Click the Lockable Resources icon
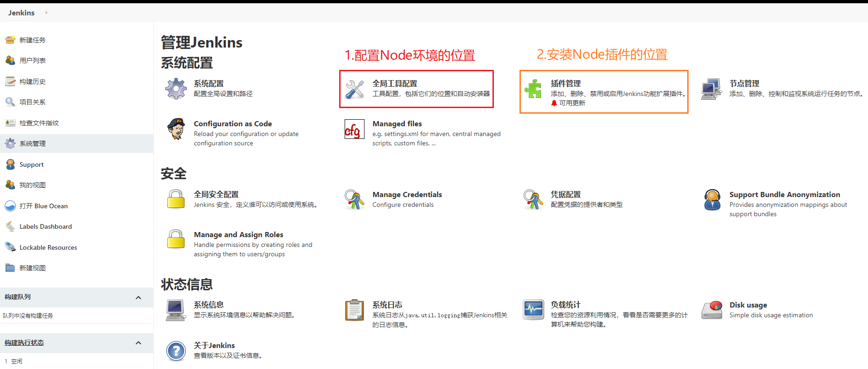This screenshot has height=369, width=868. click(10, 247)
